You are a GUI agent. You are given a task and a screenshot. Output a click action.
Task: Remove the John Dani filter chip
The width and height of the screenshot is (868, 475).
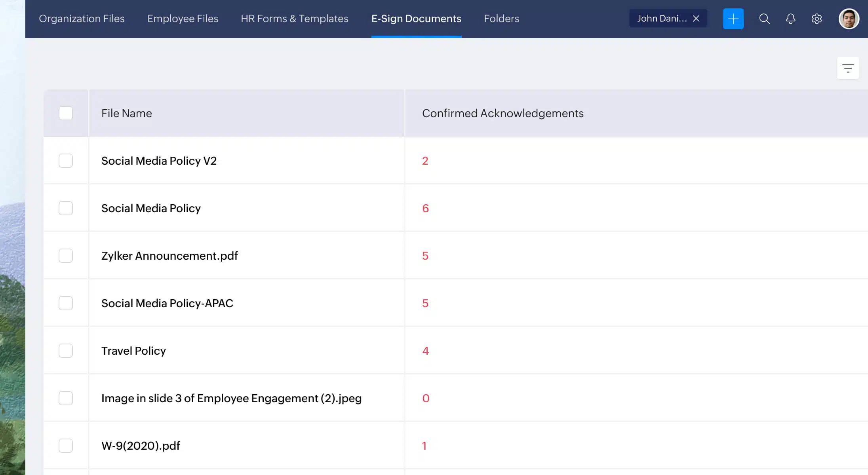(x=696, y=19)
